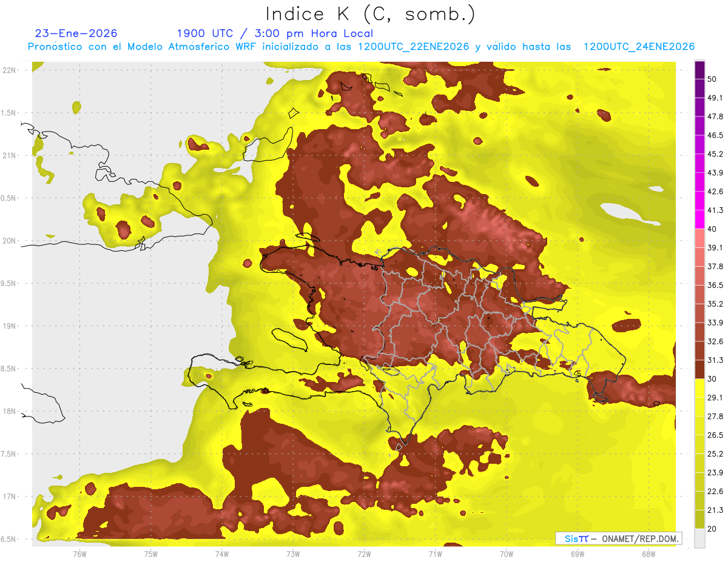Select the 72W longitude axis label
This screenshot has width=728, height=562.
pyautogui.click(x=364, y=554)
